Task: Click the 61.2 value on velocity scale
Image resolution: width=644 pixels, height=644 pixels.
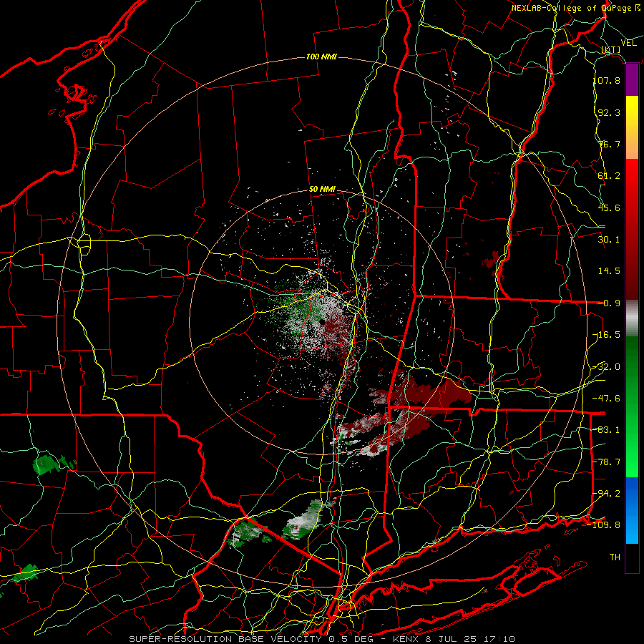Action: [609, 176]
